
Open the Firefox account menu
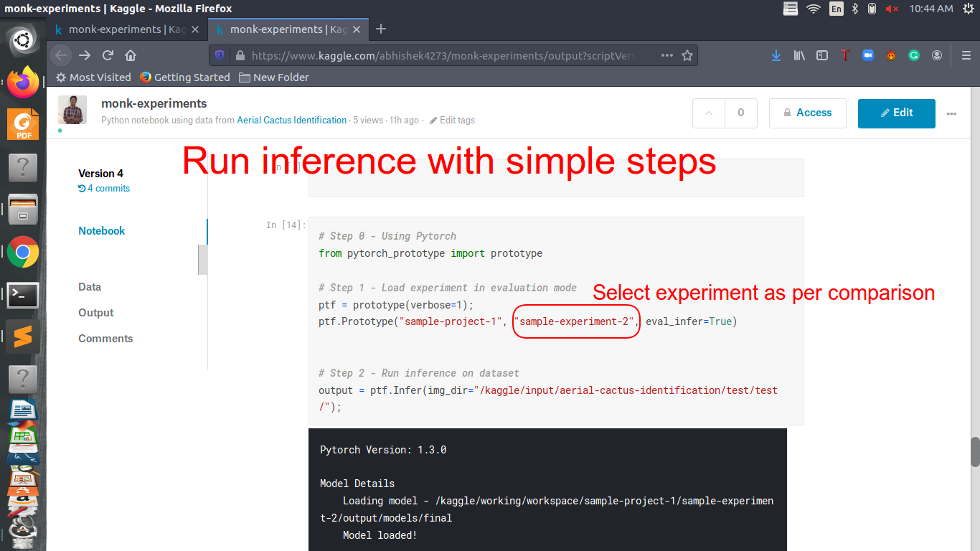tap(937, 55)
